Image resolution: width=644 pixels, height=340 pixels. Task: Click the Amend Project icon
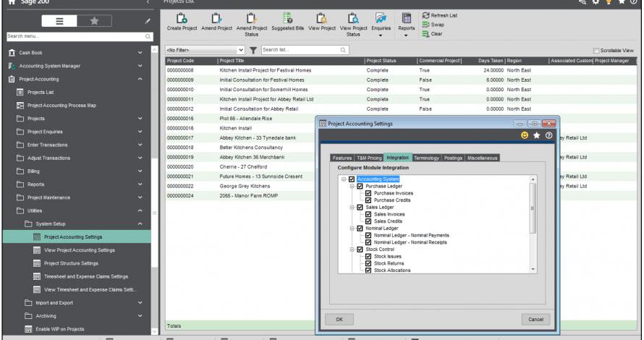pyautogui.click(x=216, y=22)
